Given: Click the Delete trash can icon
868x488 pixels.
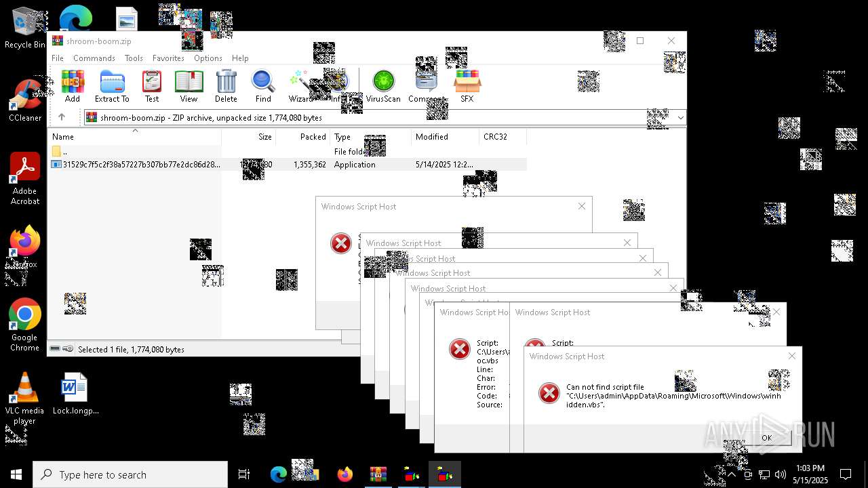Looking at the screenshot, I should 226,86.
